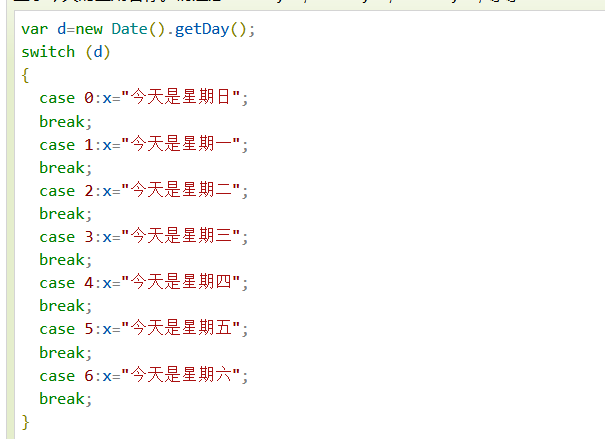
Task: Click the break after case 1
Action: tap(66, 168)
